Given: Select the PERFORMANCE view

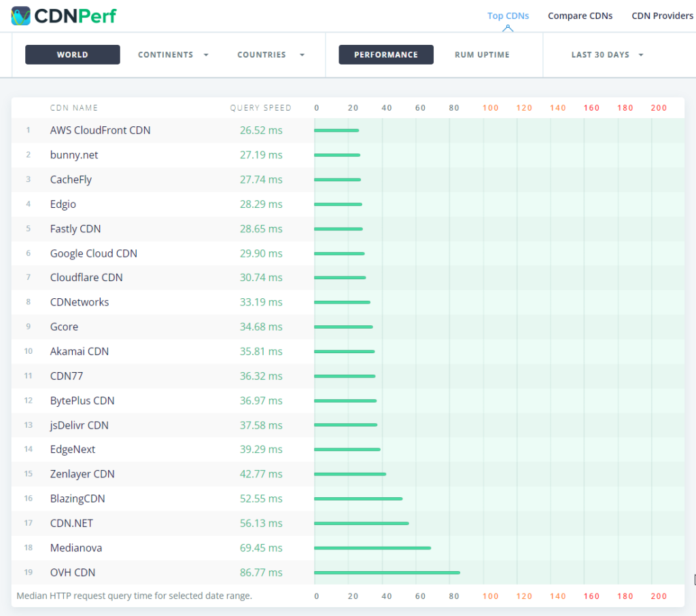Looking at the screenshot, I should click(386, 54).
